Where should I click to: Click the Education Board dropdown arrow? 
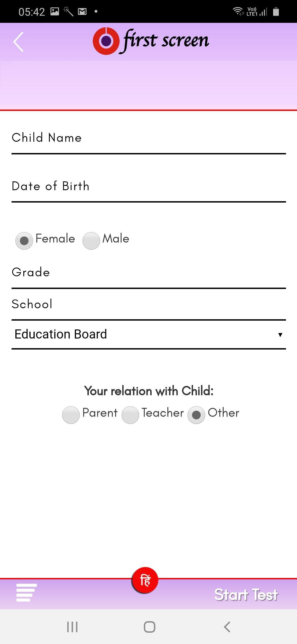tap(280, 335)
